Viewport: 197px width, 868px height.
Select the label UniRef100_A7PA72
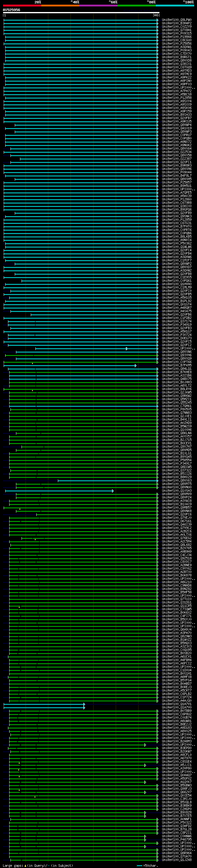177,91
